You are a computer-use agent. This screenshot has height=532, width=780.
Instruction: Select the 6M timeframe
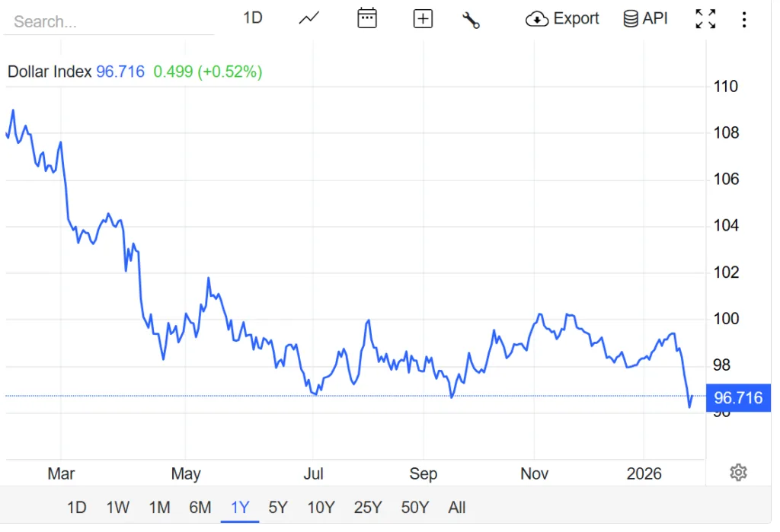[200, 507]
